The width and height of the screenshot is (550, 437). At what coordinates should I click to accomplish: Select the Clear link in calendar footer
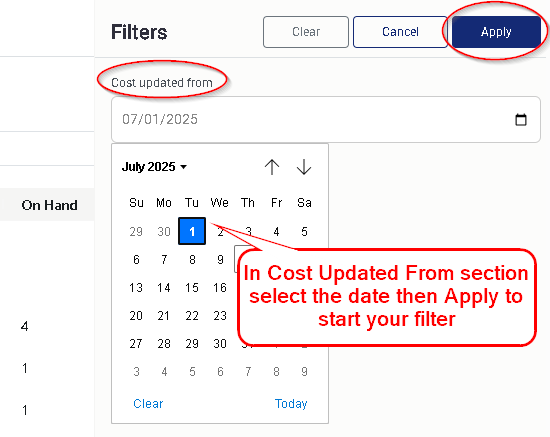148,404
